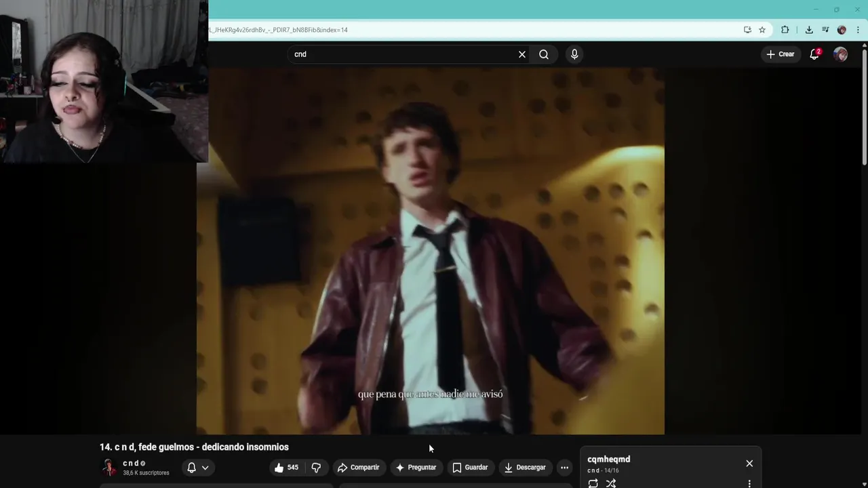868x488 pixels.
Task: Open the c n d channel name link
Action: click(x=131, y=463)
